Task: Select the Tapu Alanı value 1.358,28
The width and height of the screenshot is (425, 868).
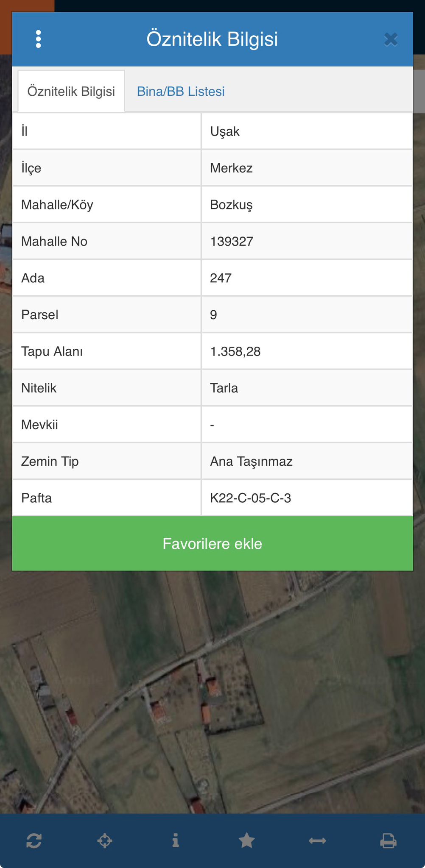Action: (x=235, y=351)
